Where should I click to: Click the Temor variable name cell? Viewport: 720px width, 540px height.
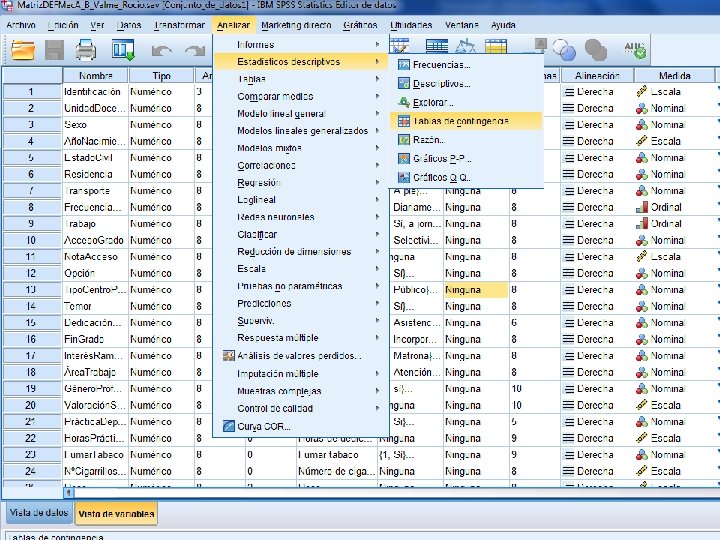tap(96, 306)
